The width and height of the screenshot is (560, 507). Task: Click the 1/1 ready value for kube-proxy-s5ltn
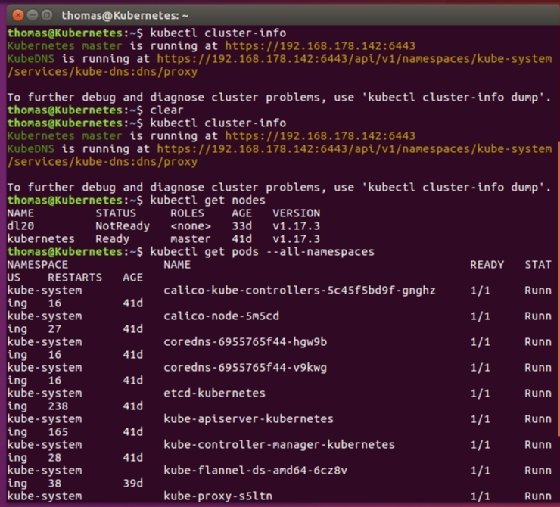tap(480, 496)
